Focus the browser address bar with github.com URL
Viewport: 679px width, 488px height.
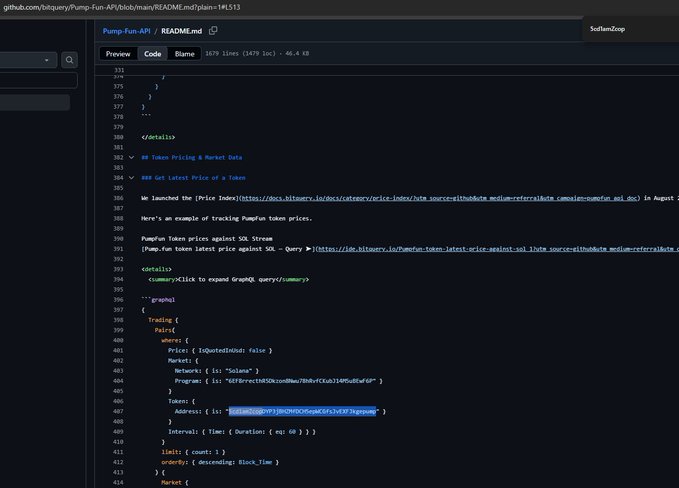121,7
